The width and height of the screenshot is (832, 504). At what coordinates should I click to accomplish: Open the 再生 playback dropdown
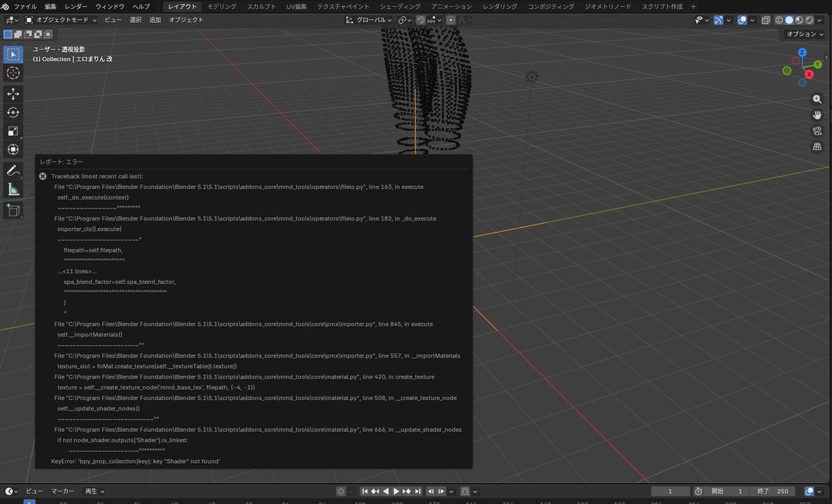pyautogui.click(x=94, y=491)
